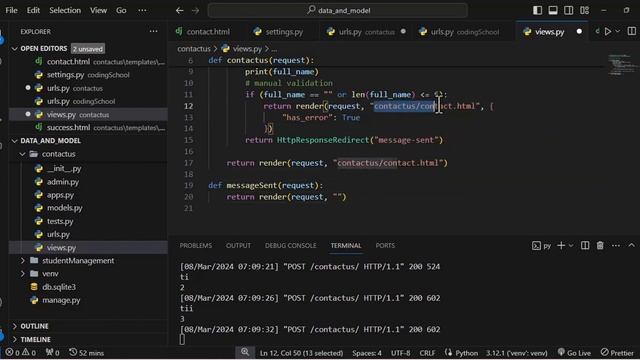Open the Selection menu
This screenshot has height=360, width=640.
(x=65, y=11)
